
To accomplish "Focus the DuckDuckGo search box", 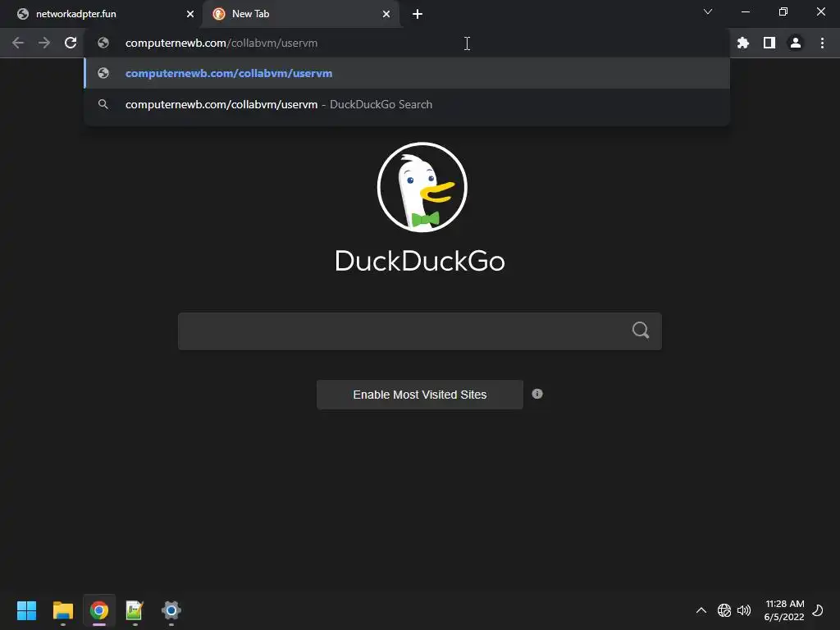I will [x=419, y=331].
